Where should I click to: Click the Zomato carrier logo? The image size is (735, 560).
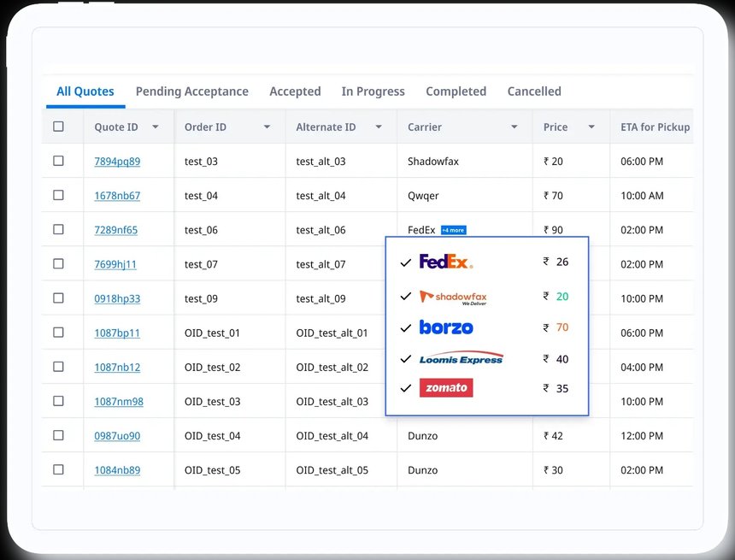[446, 388]
